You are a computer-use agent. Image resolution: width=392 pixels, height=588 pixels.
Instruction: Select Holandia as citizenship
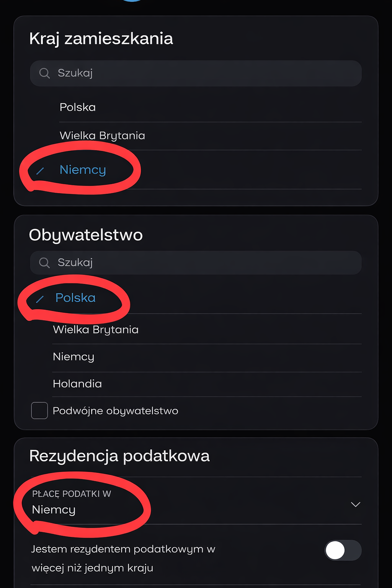tap(77, 384)
